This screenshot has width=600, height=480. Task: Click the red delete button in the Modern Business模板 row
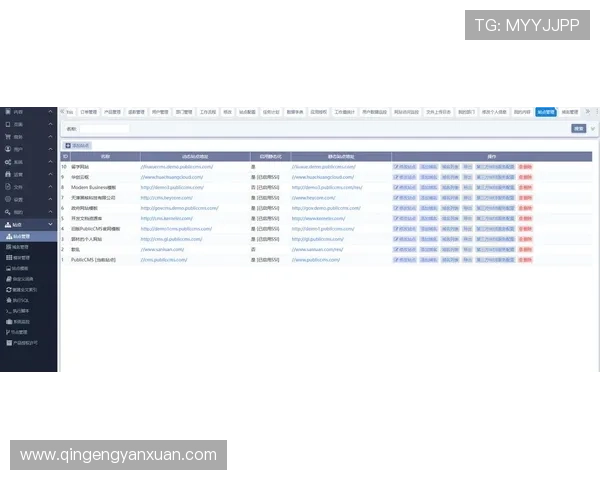tap(526, 187)
